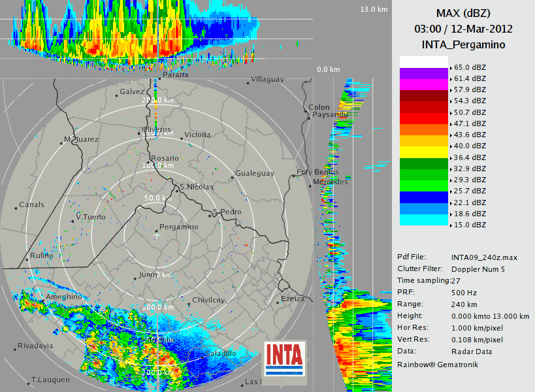Viewport: 535px width, 392px height.
Task: Select the magenta 57.9 dBZ color swatch
Action: point(423,85)
